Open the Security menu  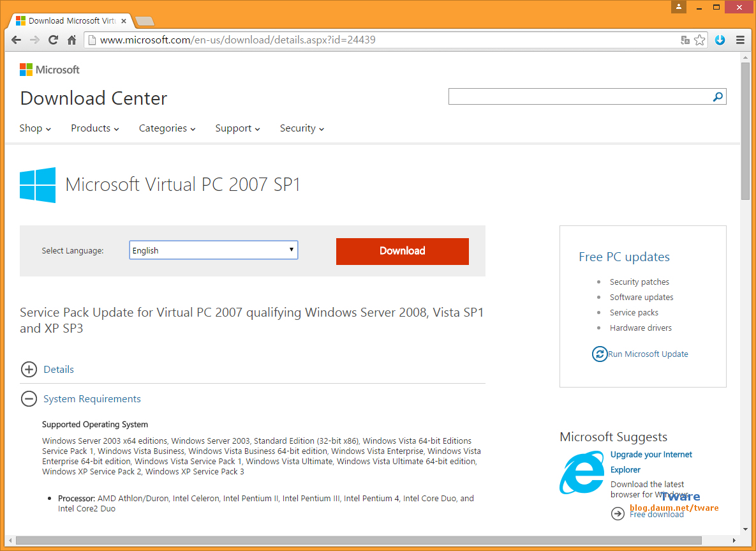(x=302, y=128)
